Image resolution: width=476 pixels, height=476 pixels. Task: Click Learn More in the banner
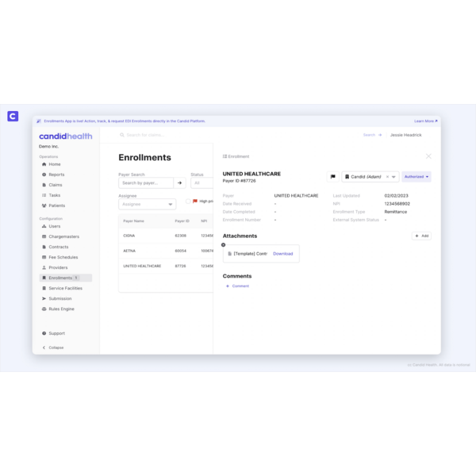(x=425, y=121)
